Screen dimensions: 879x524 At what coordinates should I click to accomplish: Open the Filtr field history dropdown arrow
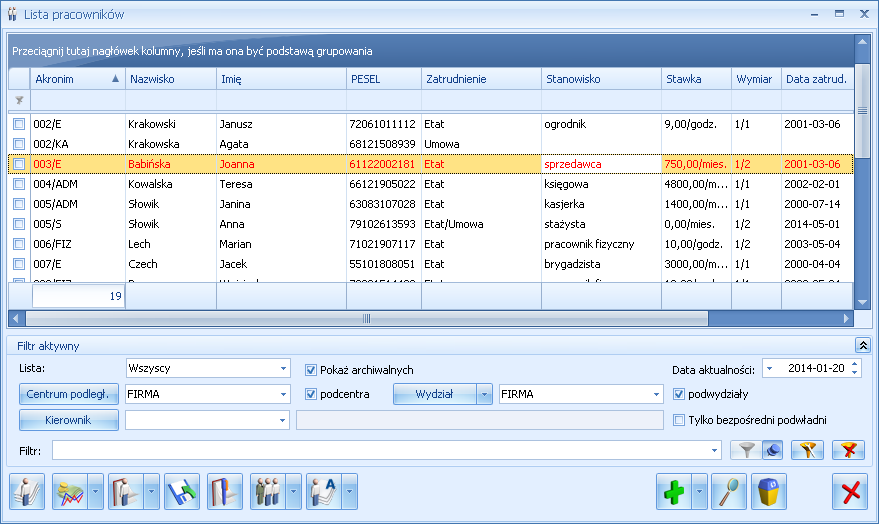pos(714,451)
